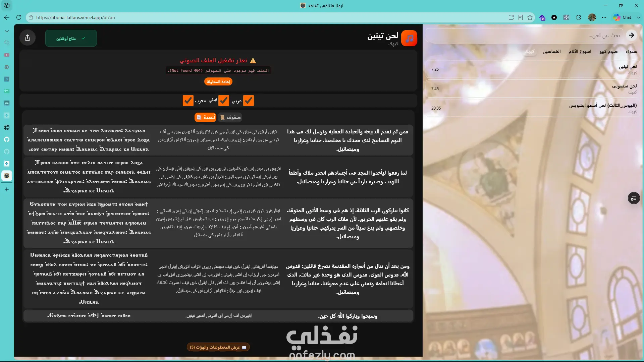Open the browser profile avatar
This screenshot has width=644, height=362.
point(592,17)
